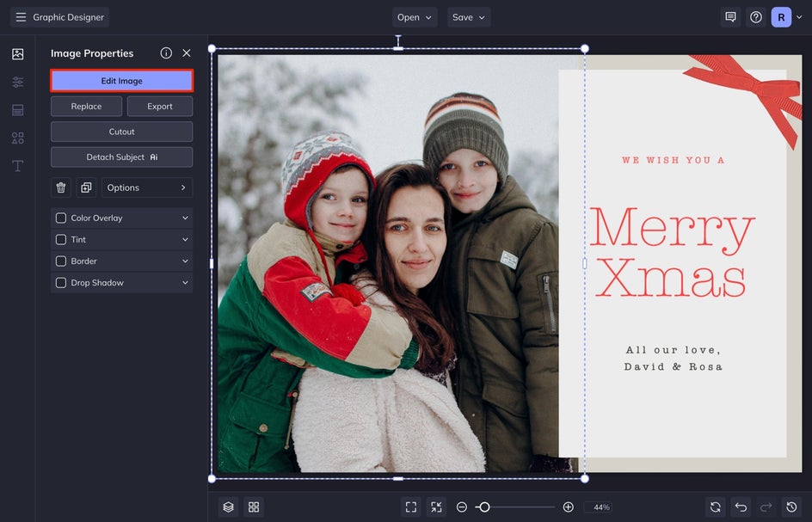Viewport: 812px width, 522px height.
Task: Click the fit-to-screen icon
Action: click(411, 507)
